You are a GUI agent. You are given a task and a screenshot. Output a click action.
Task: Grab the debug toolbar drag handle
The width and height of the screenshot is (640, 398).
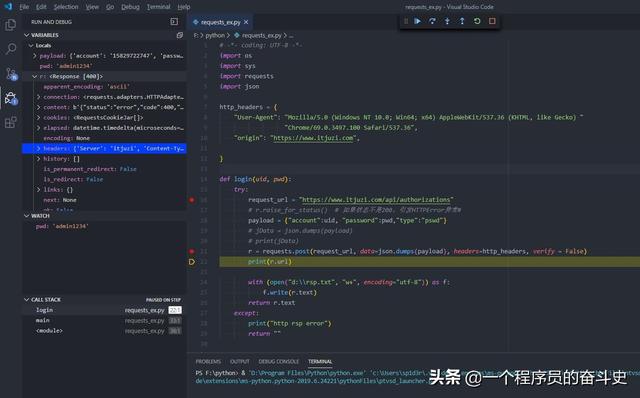tap(406, 21)
